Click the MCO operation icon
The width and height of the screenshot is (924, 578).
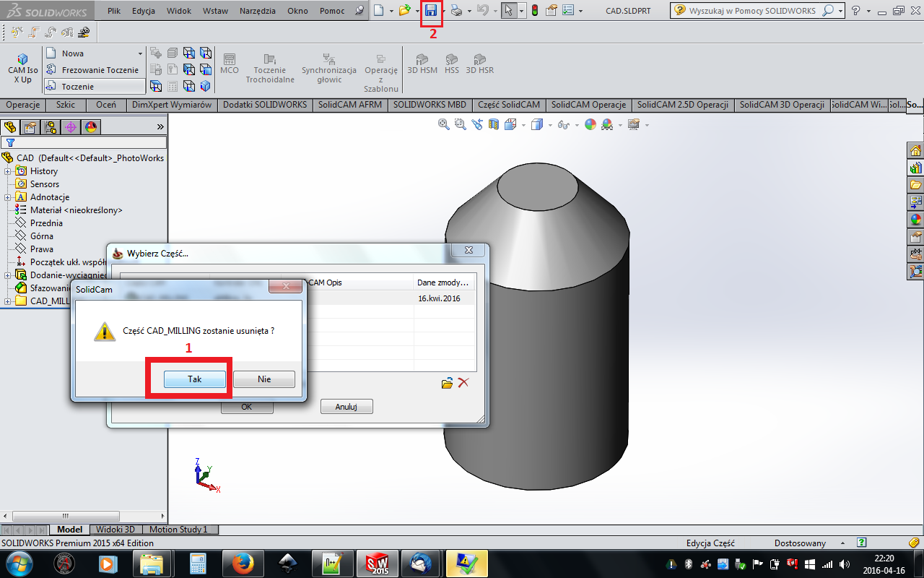230,64
